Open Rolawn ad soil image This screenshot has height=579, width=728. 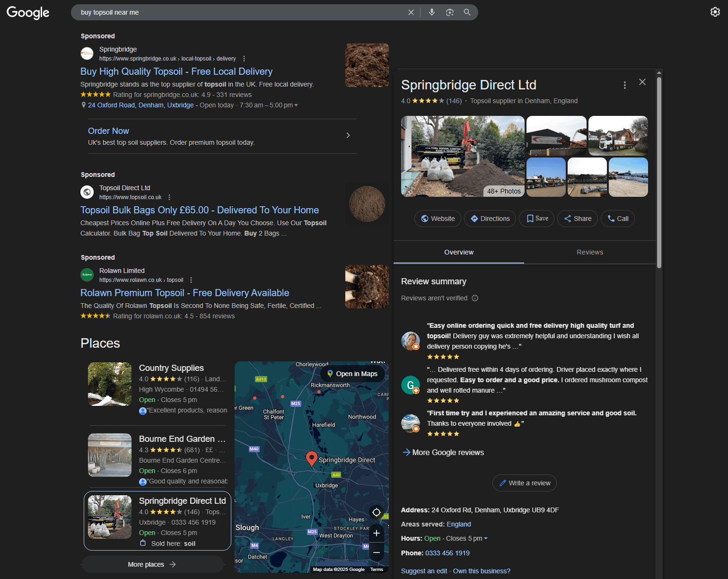tap(367, 287)
